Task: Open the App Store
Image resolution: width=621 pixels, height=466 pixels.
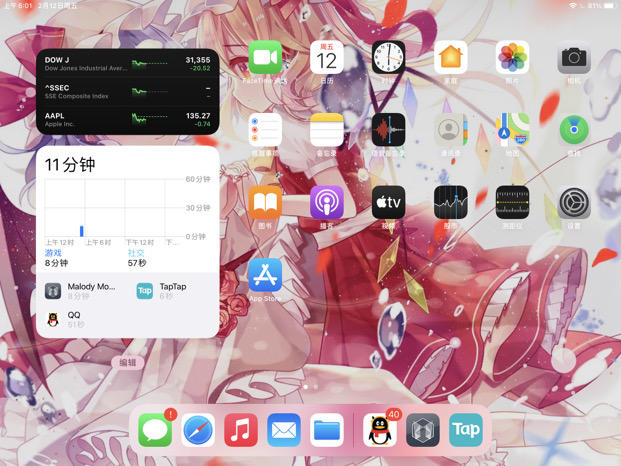Action: pyautogui.click(x=265, y=275)
